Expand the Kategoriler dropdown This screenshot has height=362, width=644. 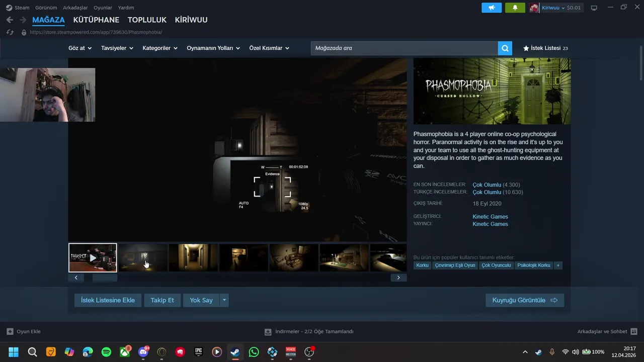click(160, 48)
